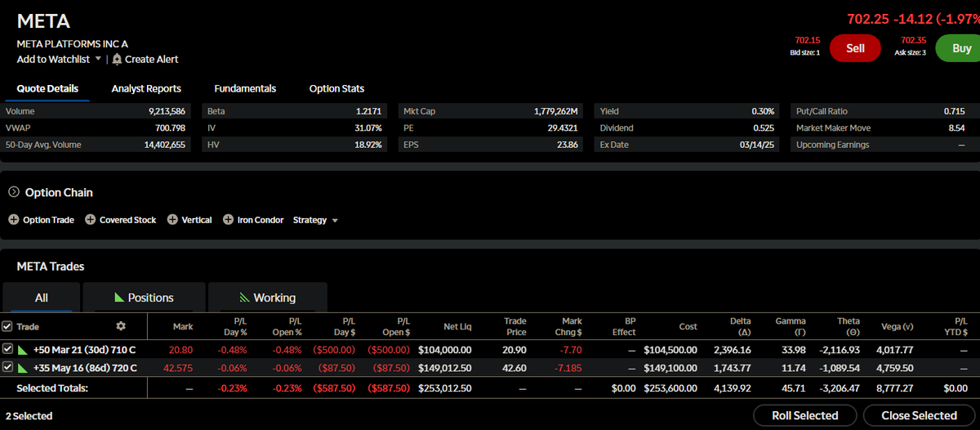The height and width of the screenshot is (430, 980).
Task: Click the 42.575 mark value
Action: 177,368
